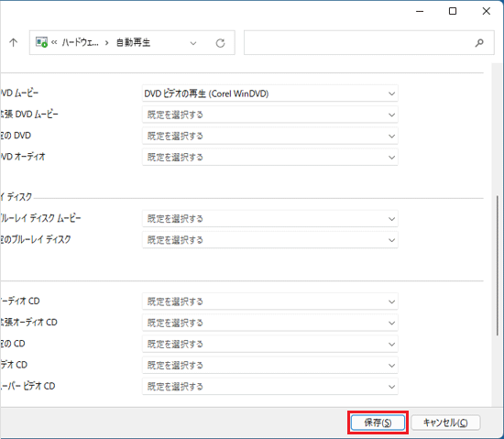Click the ブルーレイ ディスク ムービー label
The image size is (504, 439).
(x=40, y=218)
